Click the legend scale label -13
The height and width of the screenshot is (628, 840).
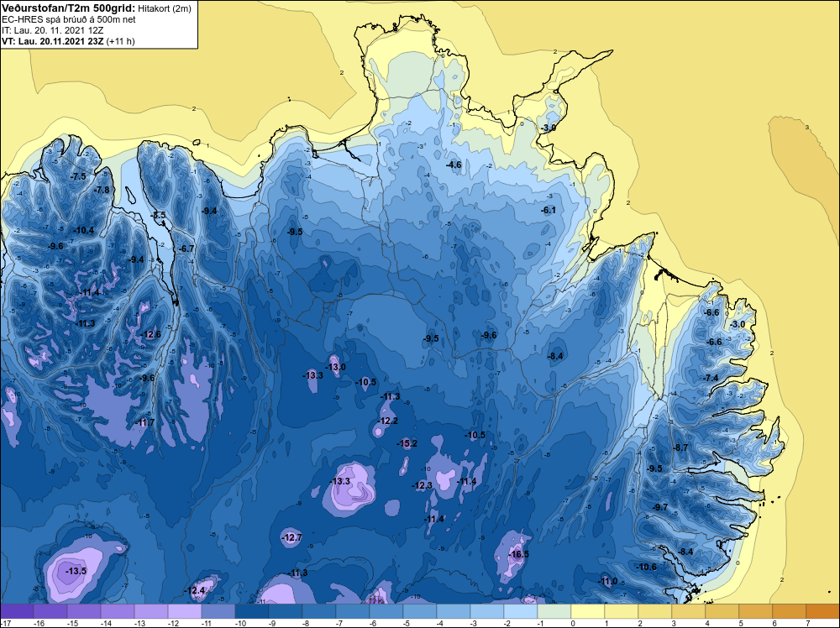(139, 624)
